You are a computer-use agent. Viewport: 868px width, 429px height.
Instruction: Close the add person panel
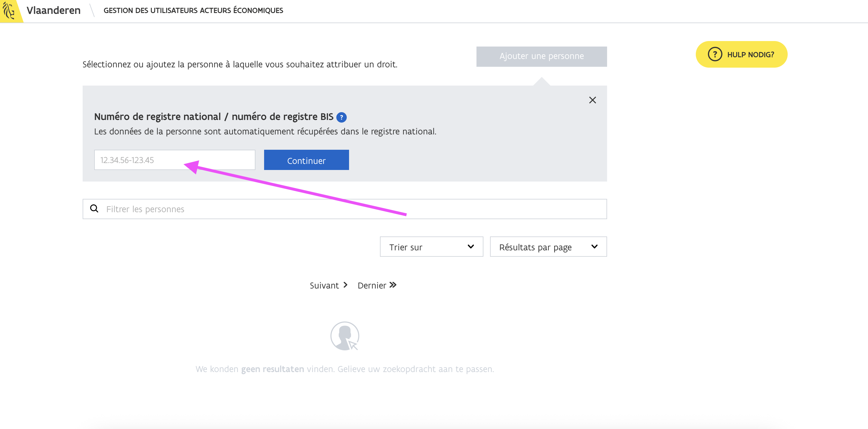(592, 100)
